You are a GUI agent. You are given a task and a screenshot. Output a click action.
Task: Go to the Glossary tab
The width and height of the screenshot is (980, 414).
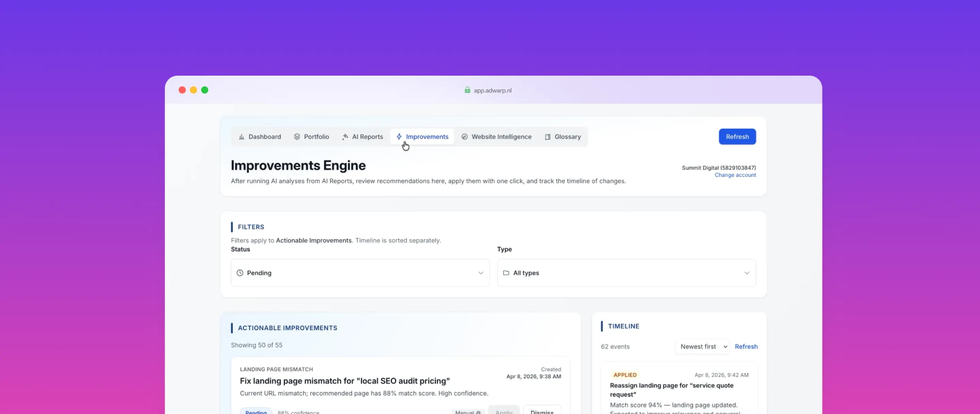coord(567,137)
